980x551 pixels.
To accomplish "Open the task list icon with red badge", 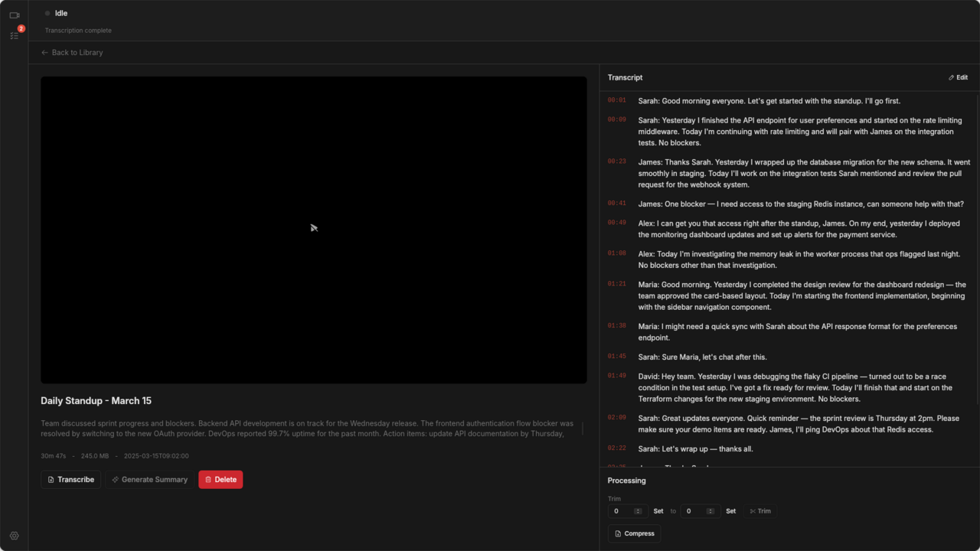I will coord(14,35).
